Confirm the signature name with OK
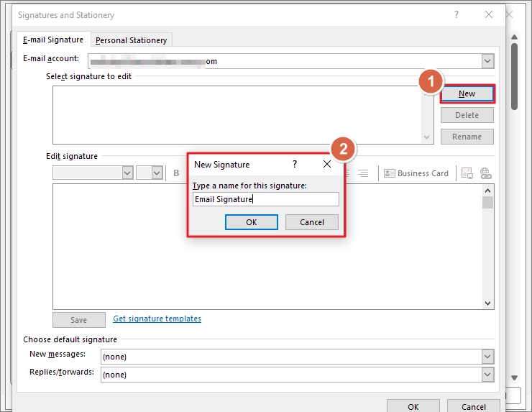This screenshot has height=412, width=532. pos(252,222)
